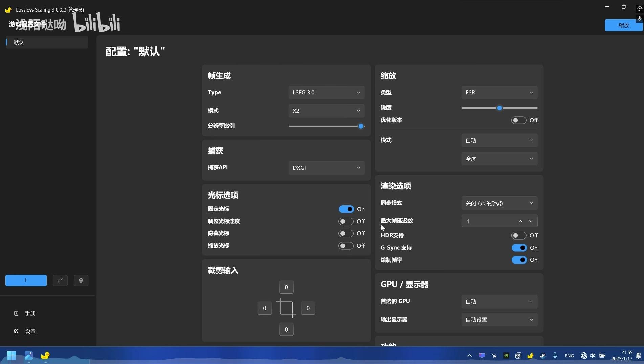
Task: Click the top crop input field
Action: pos(286,287)
